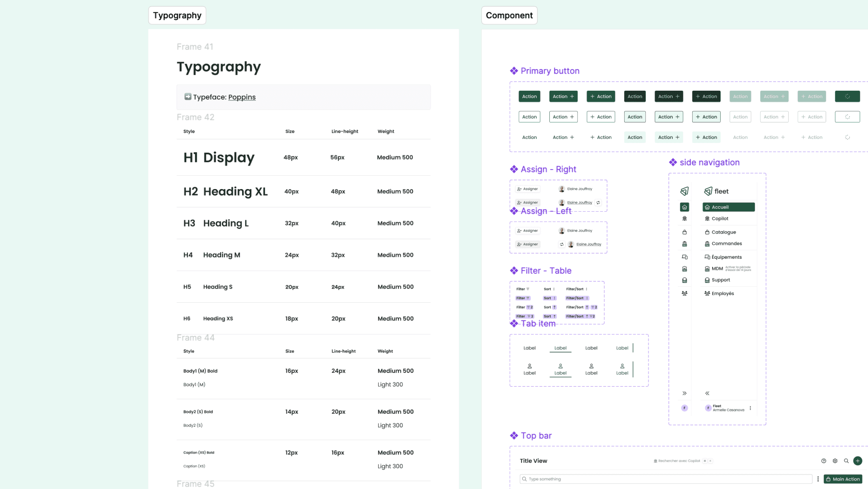Select the underlined active Label tab without icon
This screenshot has height=489, width=868.
(x=560, y=348)
